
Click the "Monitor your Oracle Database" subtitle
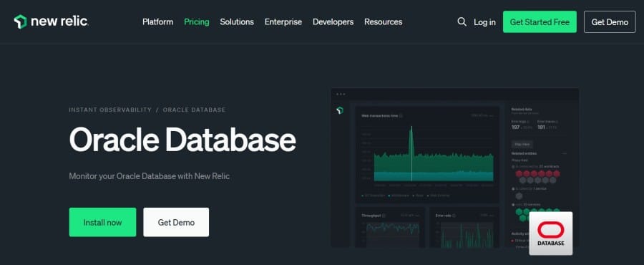tap(149, 176)
